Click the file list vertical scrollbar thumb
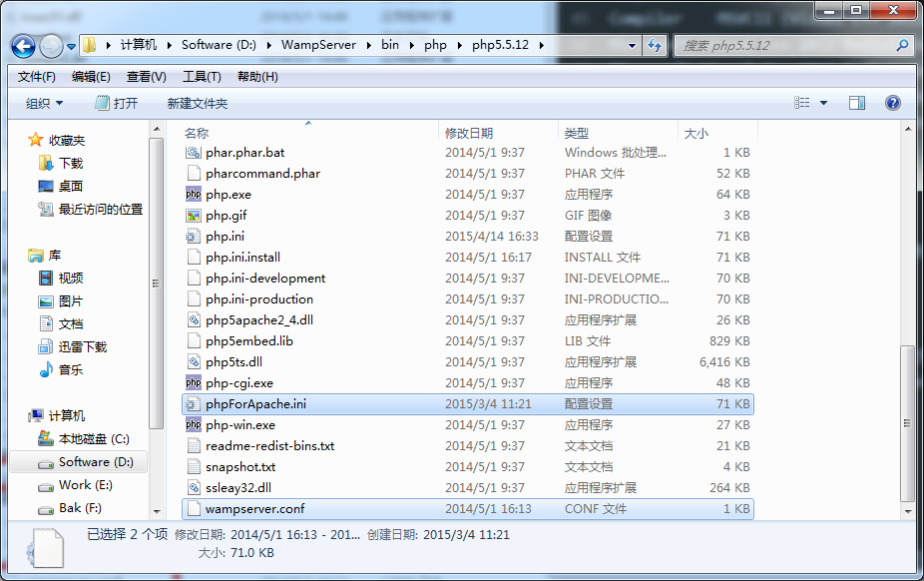This screenshot has height=581, width=924. click(907, 423)
